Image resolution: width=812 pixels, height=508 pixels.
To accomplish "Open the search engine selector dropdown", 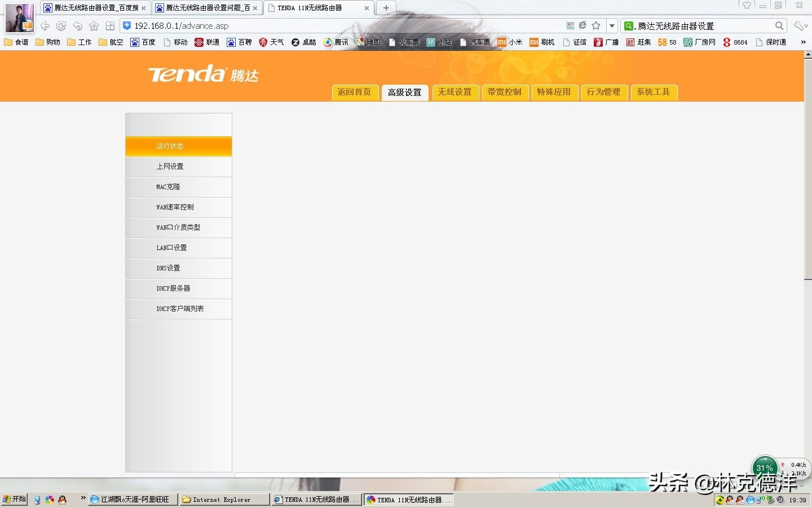I will pyautogui.click(x=629, y=26).
